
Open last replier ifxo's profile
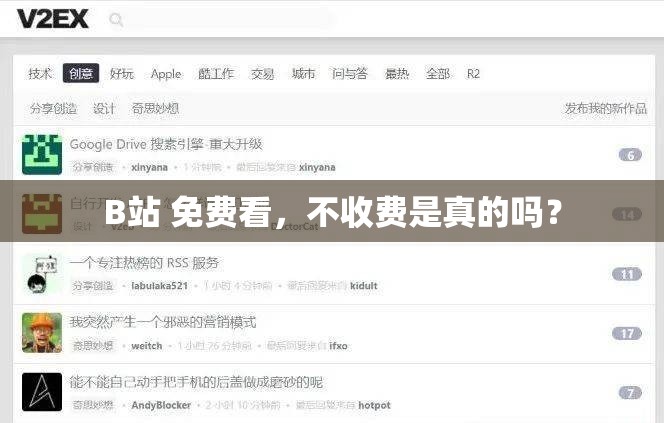click(x=338, y=346)
